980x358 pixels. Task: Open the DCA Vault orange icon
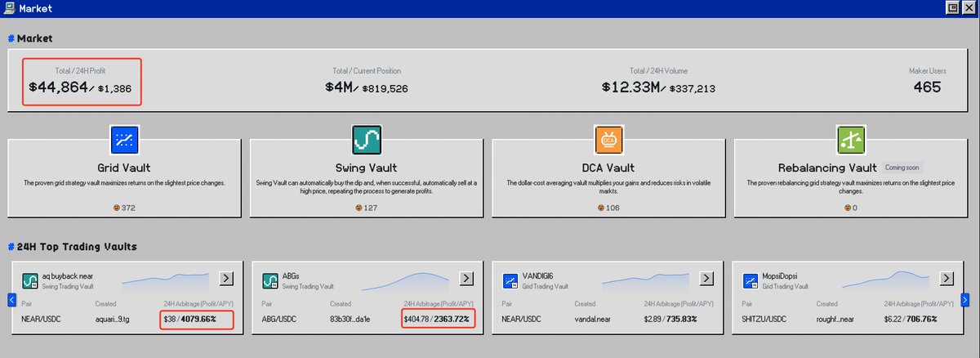click(x=608, y=138)
